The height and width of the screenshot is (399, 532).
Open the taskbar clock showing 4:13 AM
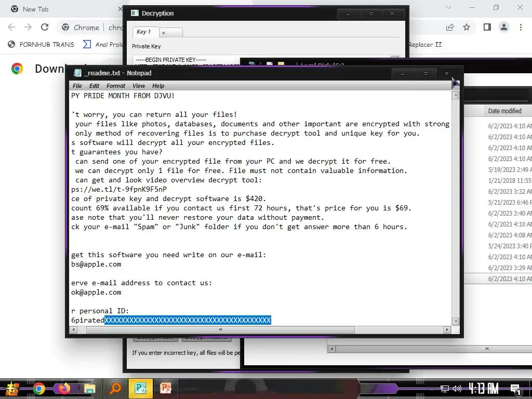click(484, 389)
